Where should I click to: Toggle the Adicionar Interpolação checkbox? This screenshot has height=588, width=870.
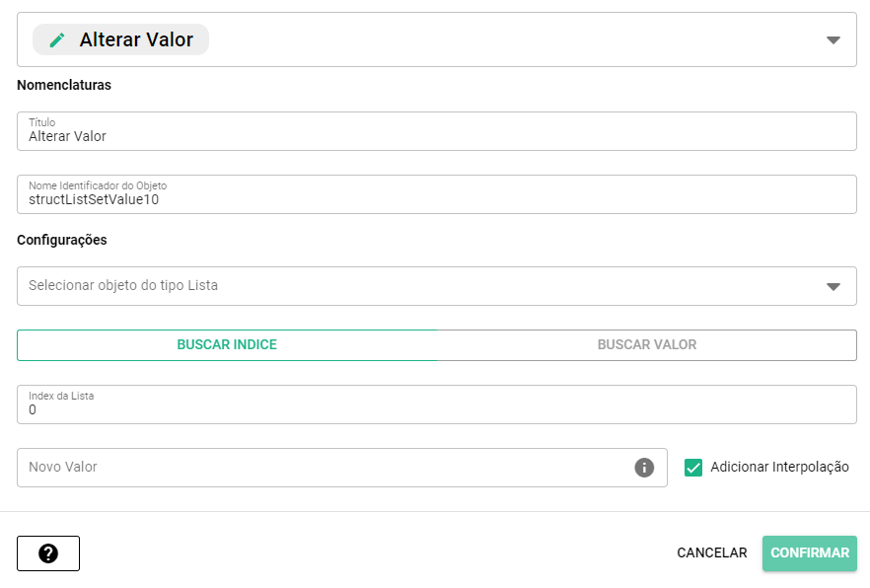(693, 468)
